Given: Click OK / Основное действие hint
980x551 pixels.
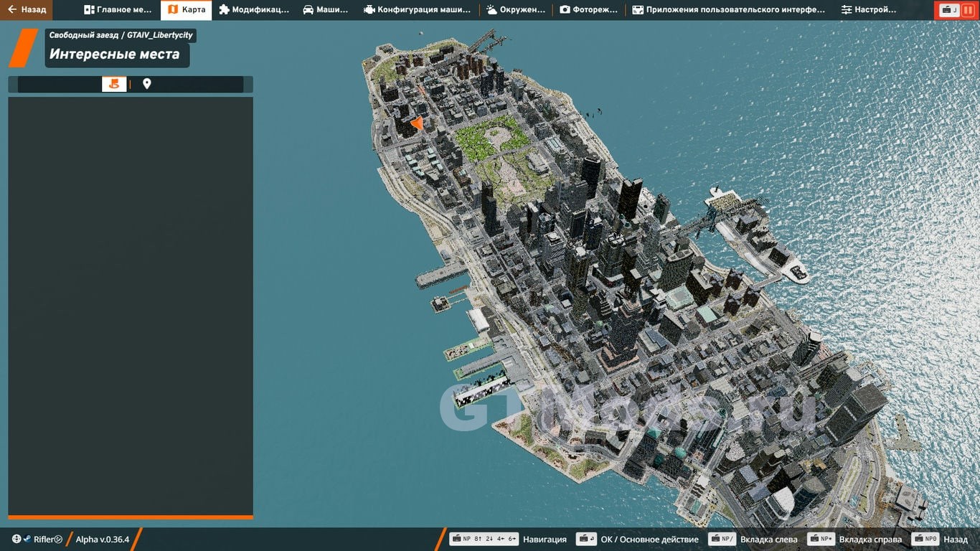Looking at the screenshot, I should coord(649,540).
